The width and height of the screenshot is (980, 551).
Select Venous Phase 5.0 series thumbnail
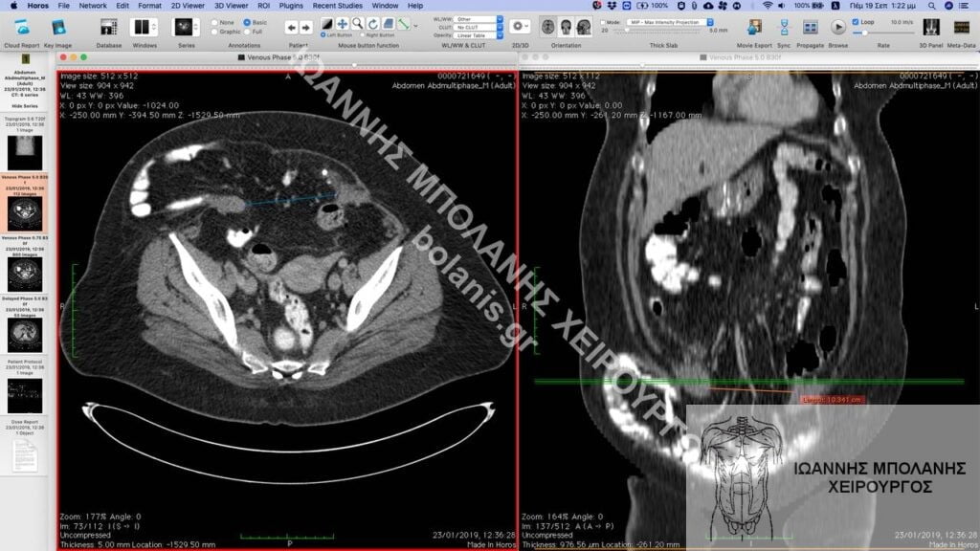(25, 213)
